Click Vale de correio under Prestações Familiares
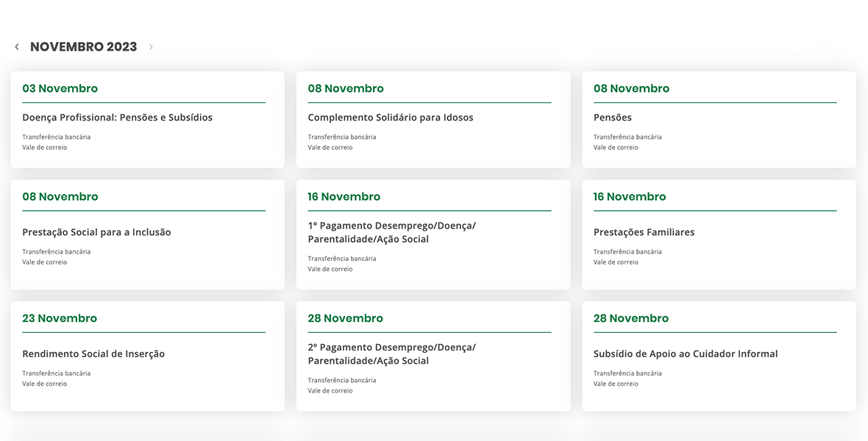 (616, 262)
